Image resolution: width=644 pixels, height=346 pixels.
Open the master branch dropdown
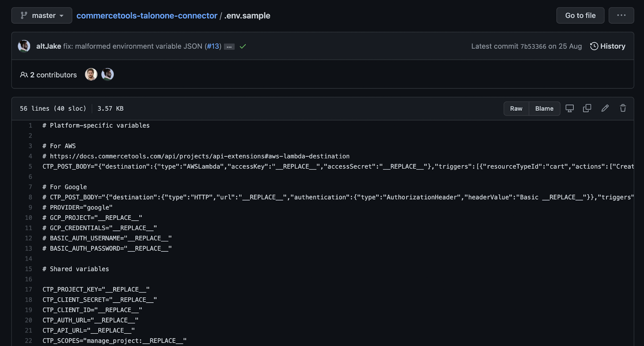(x=42, y=15)
